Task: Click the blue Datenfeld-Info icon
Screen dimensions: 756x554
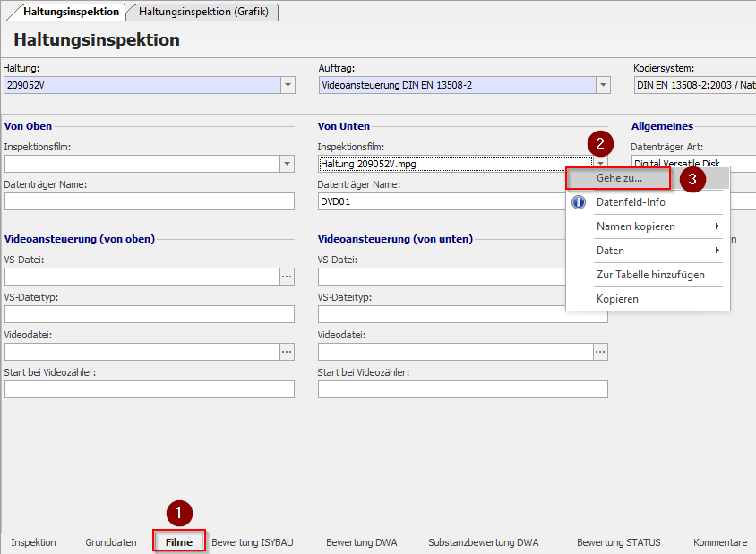Action: tap(579, 202)
